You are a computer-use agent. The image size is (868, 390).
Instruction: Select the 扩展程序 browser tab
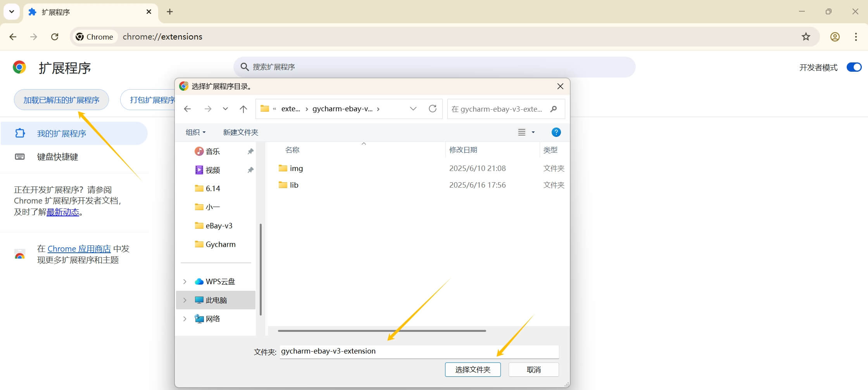tap(90, 12)
